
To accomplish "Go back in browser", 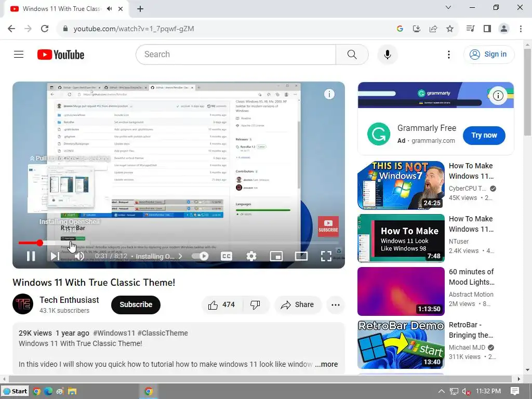I will pyautogui.click(x=11, y=29).
